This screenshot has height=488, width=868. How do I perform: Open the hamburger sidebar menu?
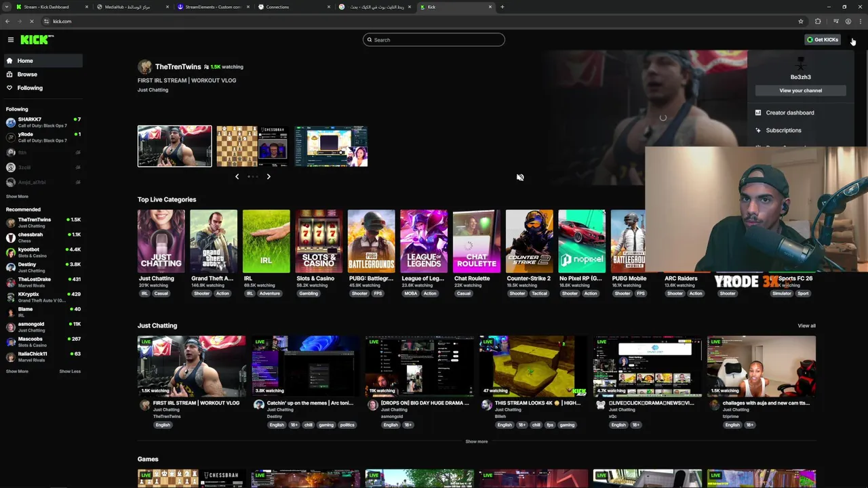(x=11, y=40)
